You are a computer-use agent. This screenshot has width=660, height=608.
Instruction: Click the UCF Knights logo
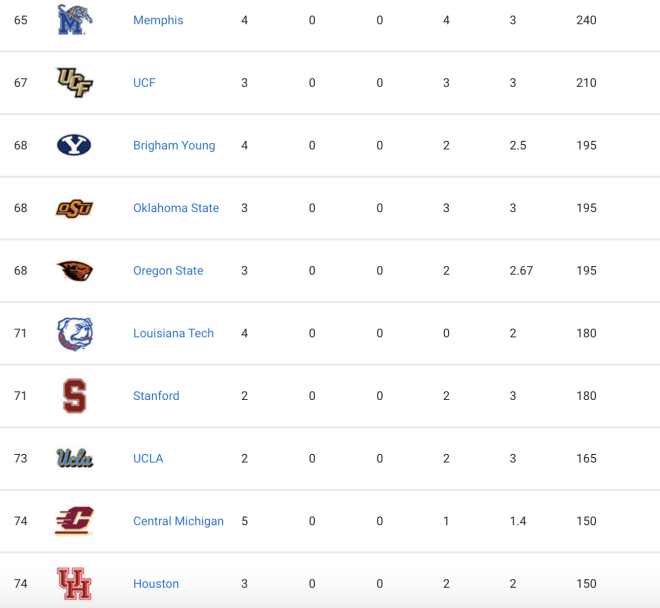[x=75, y=83]
